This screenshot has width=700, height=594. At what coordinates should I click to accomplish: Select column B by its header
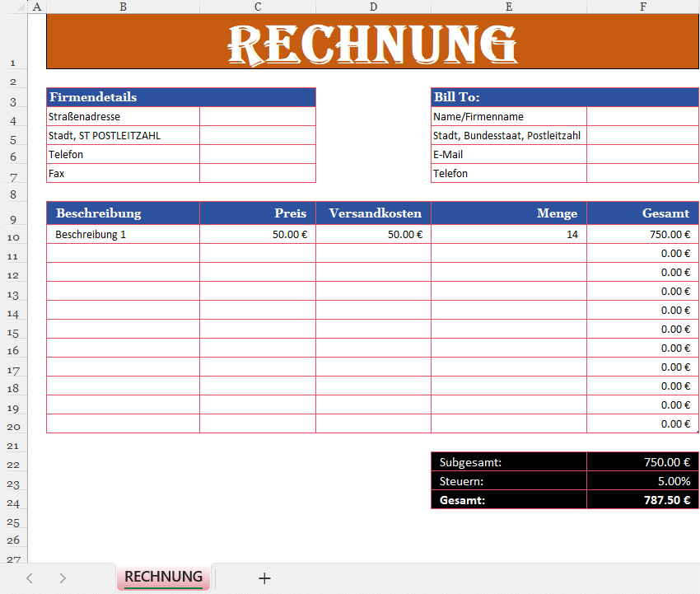pos(123,7)
